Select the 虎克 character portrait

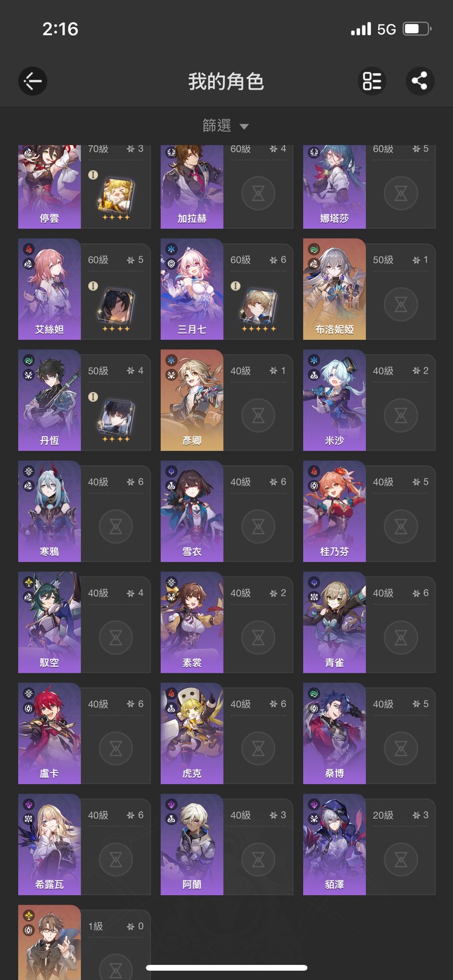(x=192, y=733)
